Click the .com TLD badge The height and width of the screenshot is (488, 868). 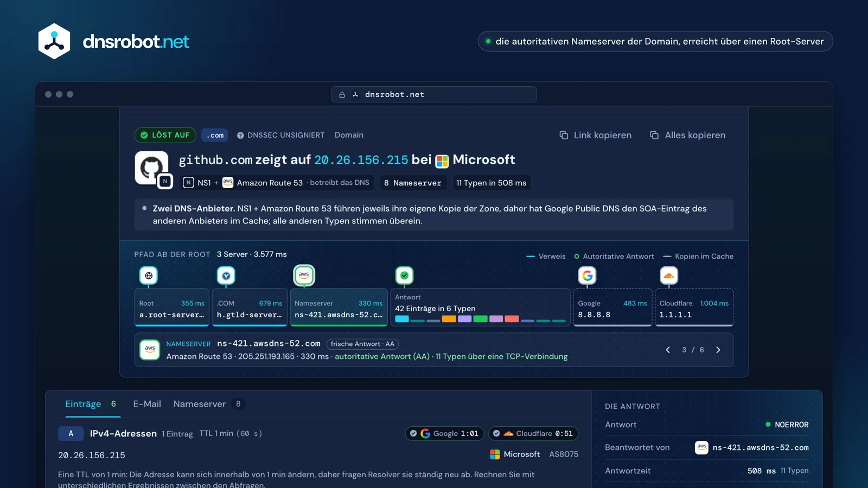pyautogui.click(x=215, y=136)
